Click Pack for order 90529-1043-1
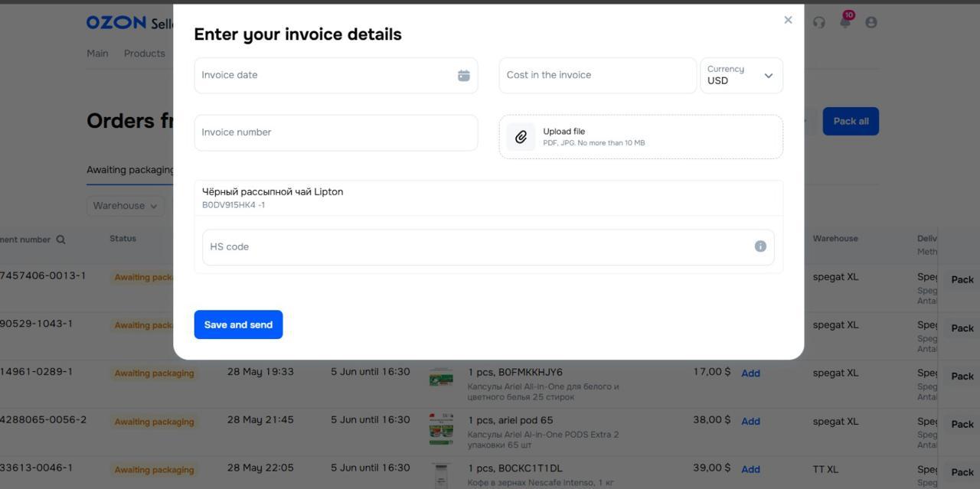The width and height of the screenshot is (980, 489). pos(962,328)
